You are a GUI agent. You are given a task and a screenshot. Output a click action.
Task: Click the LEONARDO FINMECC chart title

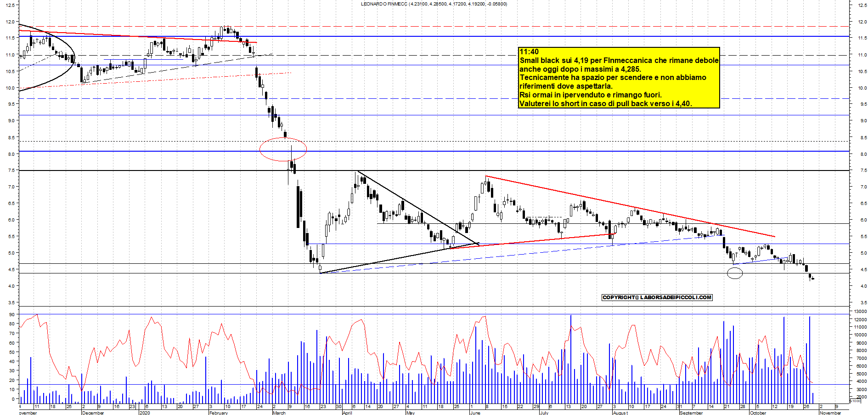click(434, 4)
